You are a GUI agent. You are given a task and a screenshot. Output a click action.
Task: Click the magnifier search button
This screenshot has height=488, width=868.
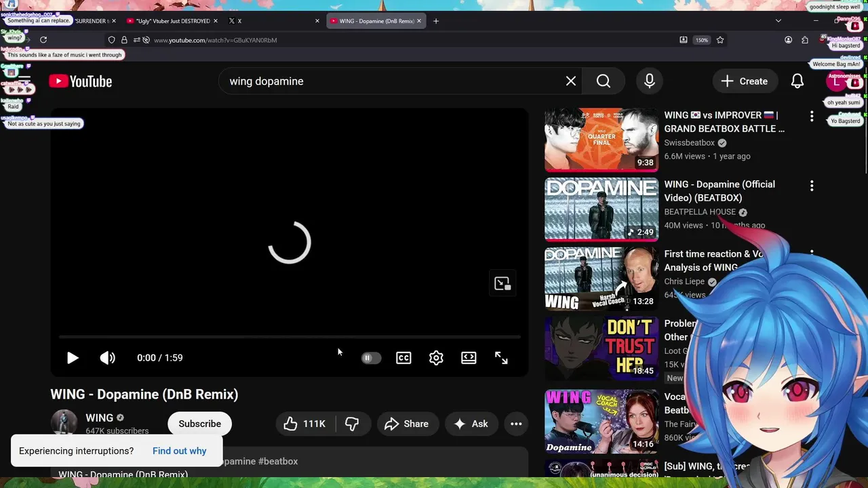coord(604,81)
